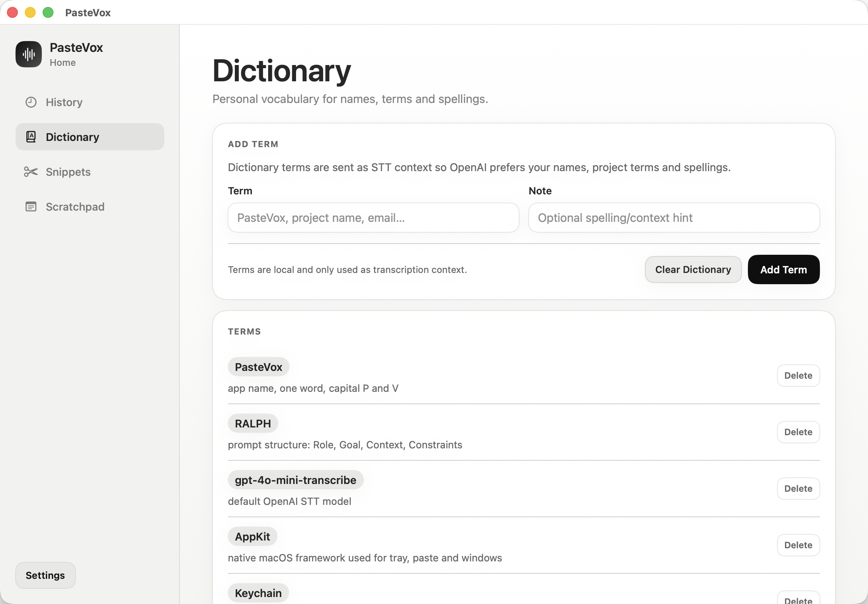Click the History clock icon
This screenshot has height=604, width=868.
pos(31,102)
